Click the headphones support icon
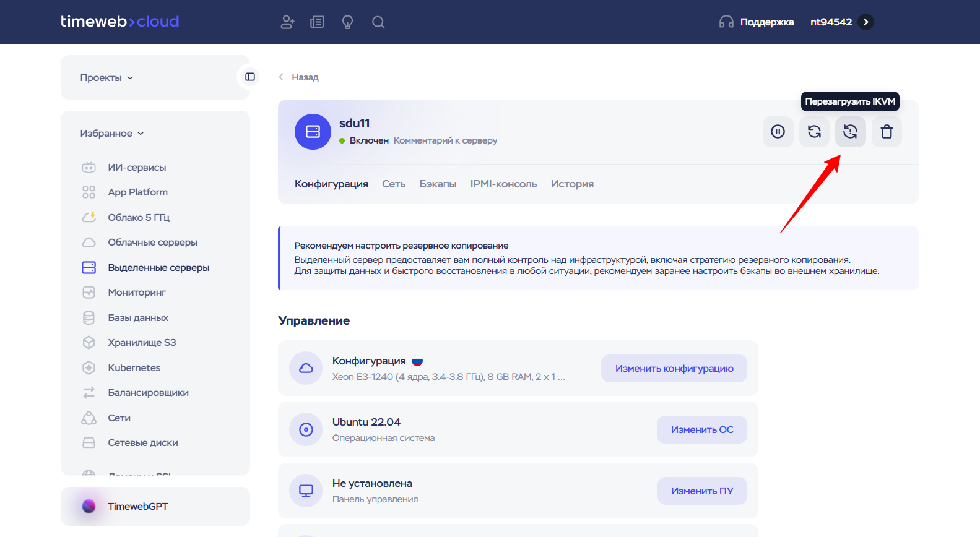This screenshot has height=537, width=980. (x=726, y=22)
